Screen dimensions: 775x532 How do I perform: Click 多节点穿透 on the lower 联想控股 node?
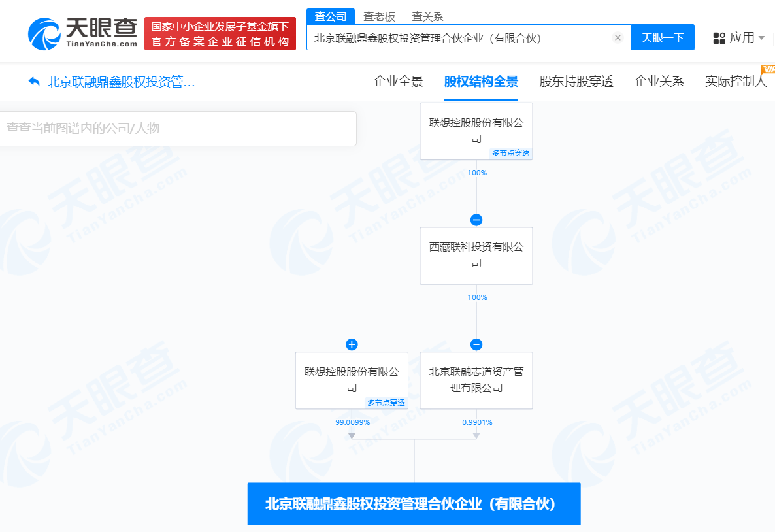pos(386,403)
